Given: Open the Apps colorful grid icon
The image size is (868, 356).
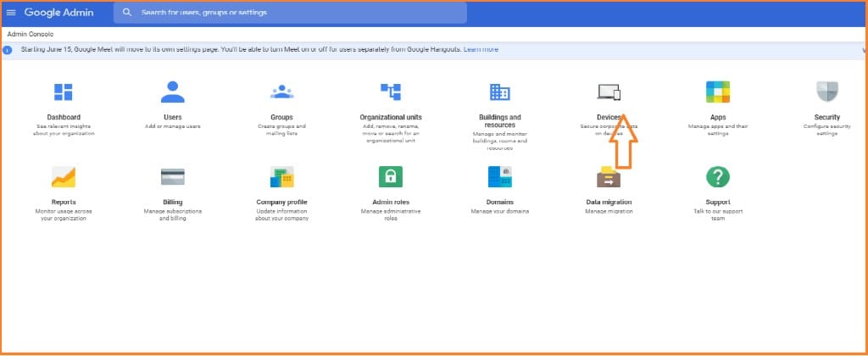Looking at the screenshot, I should point(718,92).
